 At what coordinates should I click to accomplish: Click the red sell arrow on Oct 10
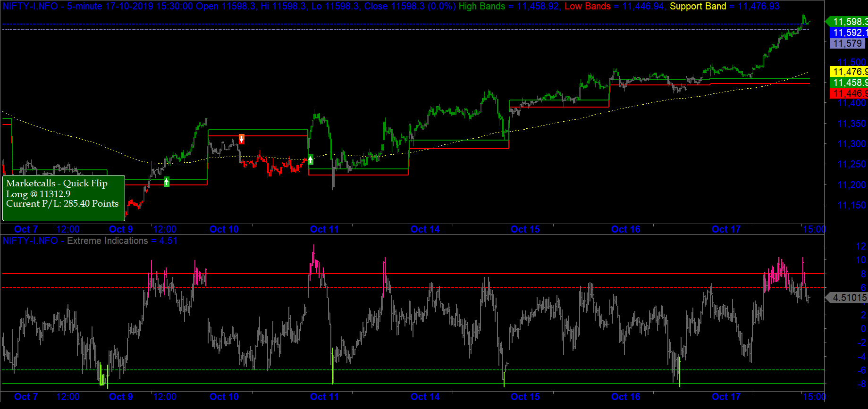click(242, 139)
